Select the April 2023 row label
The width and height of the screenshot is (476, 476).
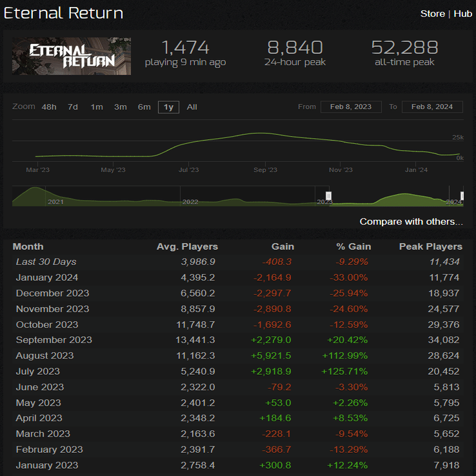(39, 419)
